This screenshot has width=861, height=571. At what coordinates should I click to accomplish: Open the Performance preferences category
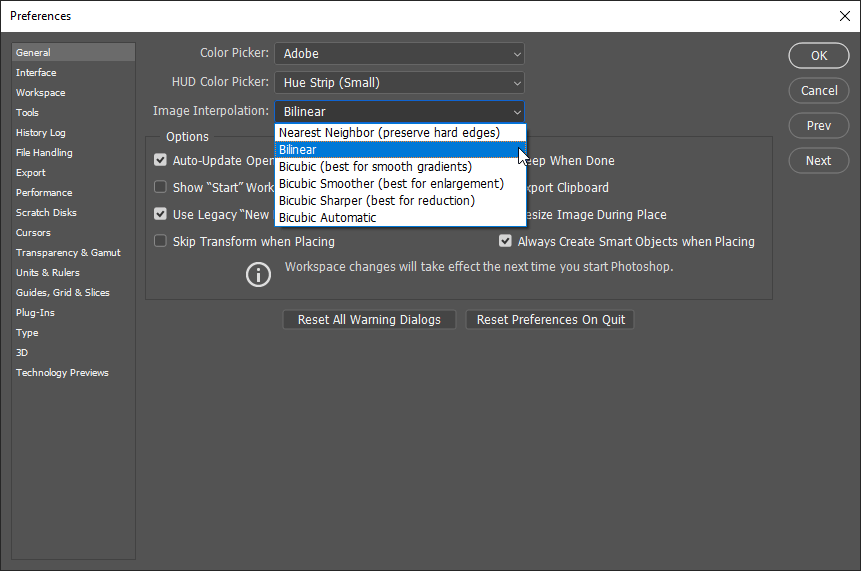tap(44, 192)
